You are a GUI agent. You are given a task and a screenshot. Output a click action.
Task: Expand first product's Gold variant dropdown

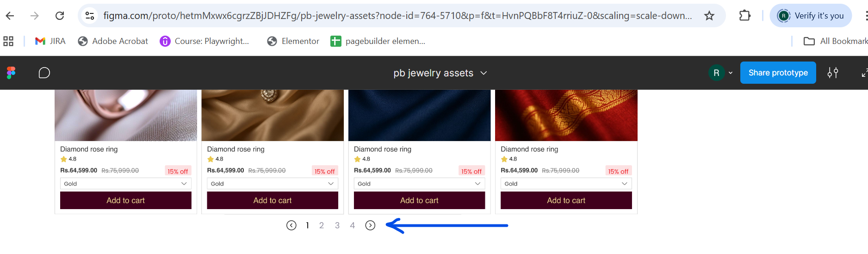tap(125, 184)
